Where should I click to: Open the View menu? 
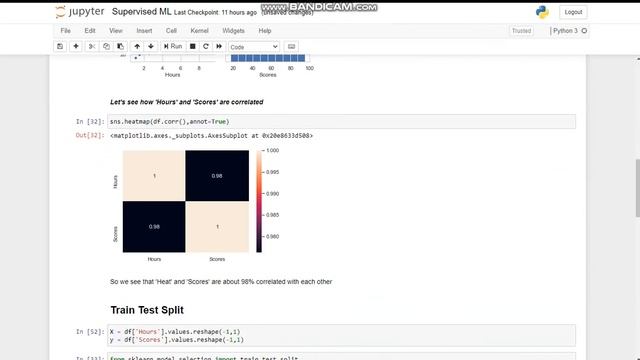[x=116, y=31]
